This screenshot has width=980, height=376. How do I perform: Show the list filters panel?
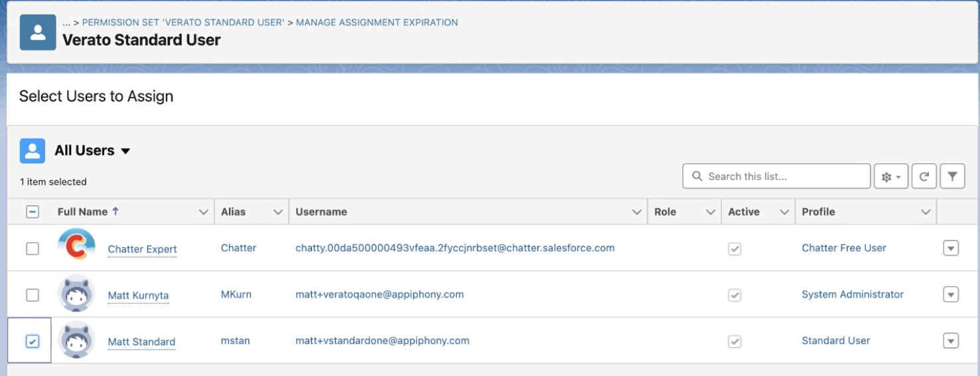pos(952,176)
